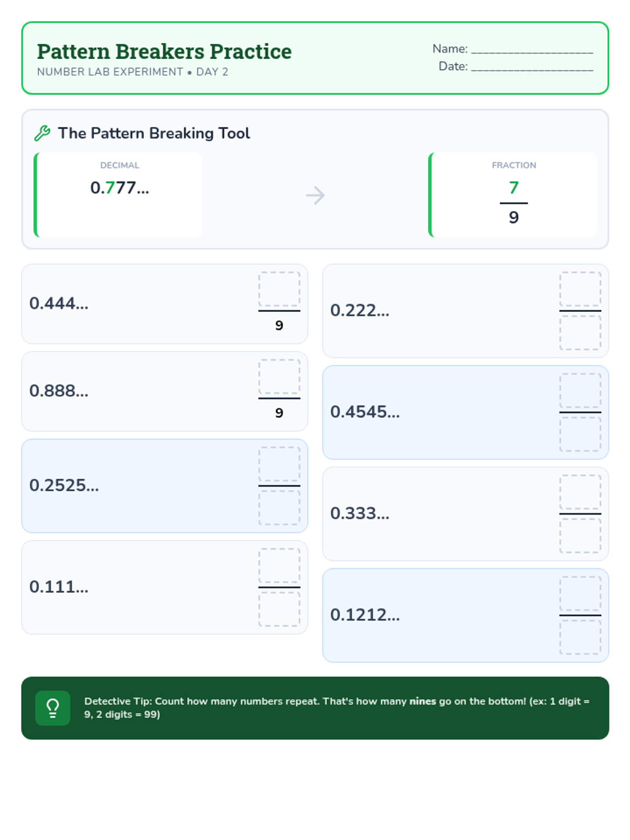The width and height of the screenshot is (630, 840).
Task: Click the arrow between decimal and fraction
Action: [316, 195]
